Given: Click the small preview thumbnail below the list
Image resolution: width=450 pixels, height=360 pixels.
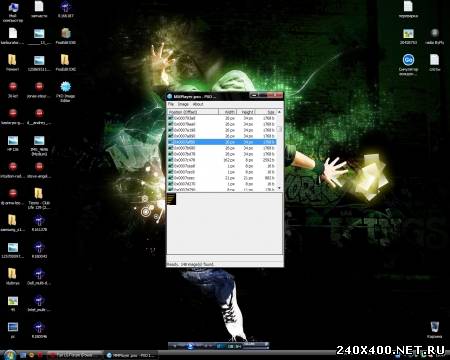Looking at the screenshot, I should click(171, 199).
